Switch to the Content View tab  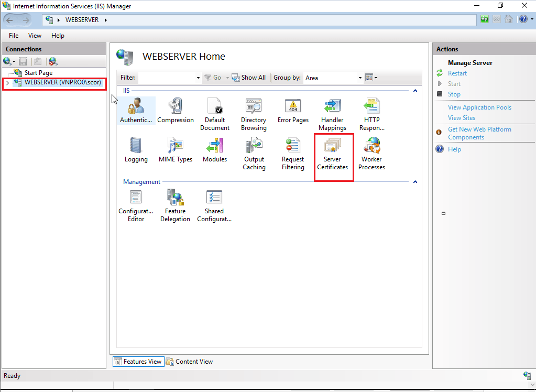pos(189,362)
